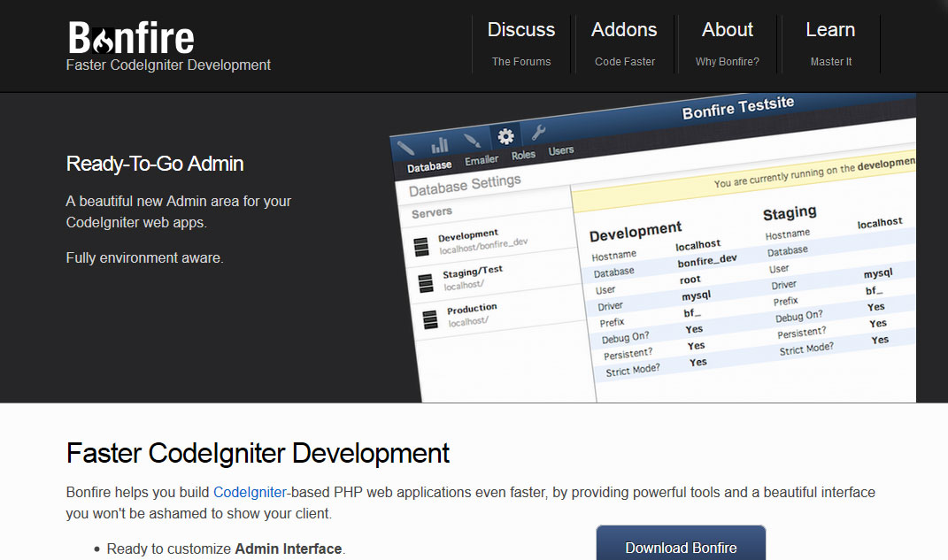Select the Database tab
Viewport: 948px width, 560px height.
[429, 165]
